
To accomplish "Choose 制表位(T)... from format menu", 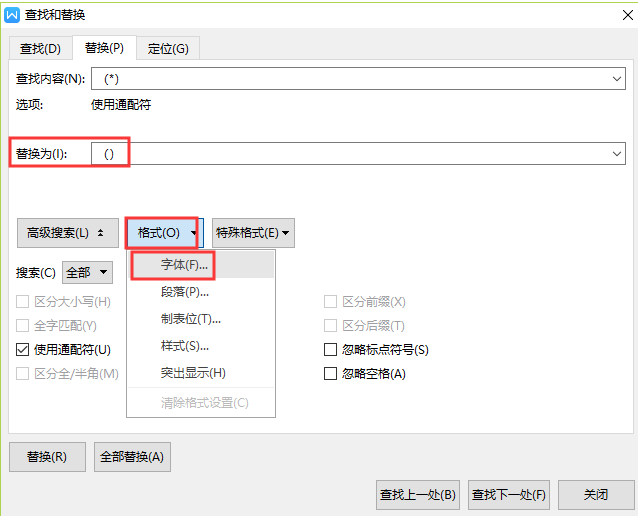I will pyautogui.click(x=201, y=319).
